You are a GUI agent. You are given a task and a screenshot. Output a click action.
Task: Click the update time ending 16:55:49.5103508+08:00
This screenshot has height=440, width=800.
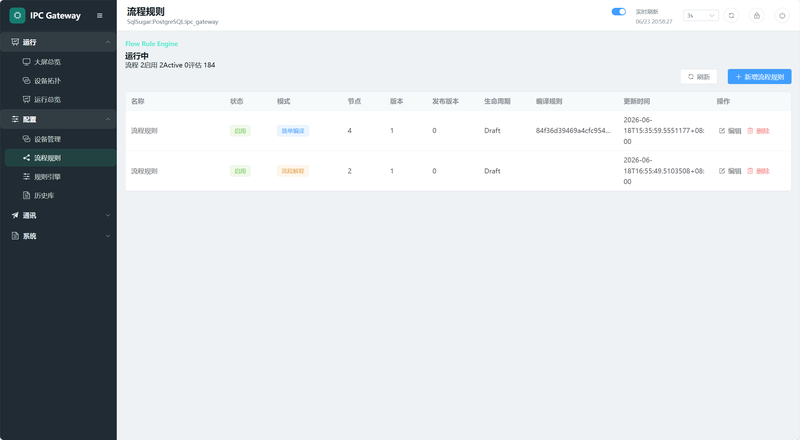coord(664,171)
